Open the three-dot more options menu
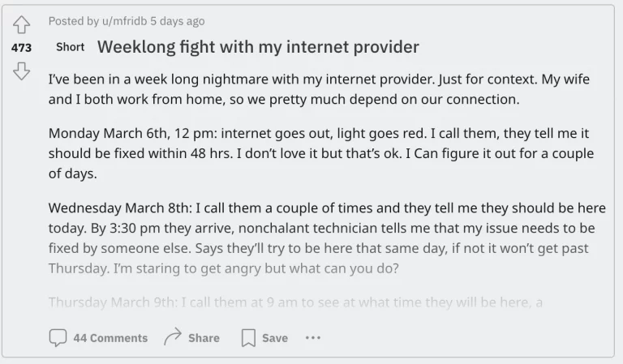The width and height of the screenshot is (623, 364). pyautogui.click(x=313, y=338)
